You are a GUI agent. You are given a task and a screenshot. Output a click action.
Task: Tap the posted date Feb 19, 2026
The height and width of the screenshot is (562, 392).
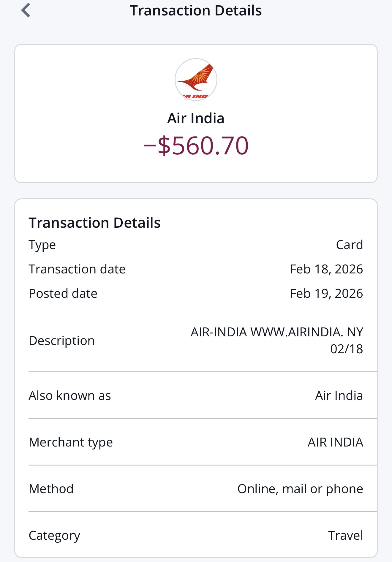pyautogui.click(x=326, y=294)
